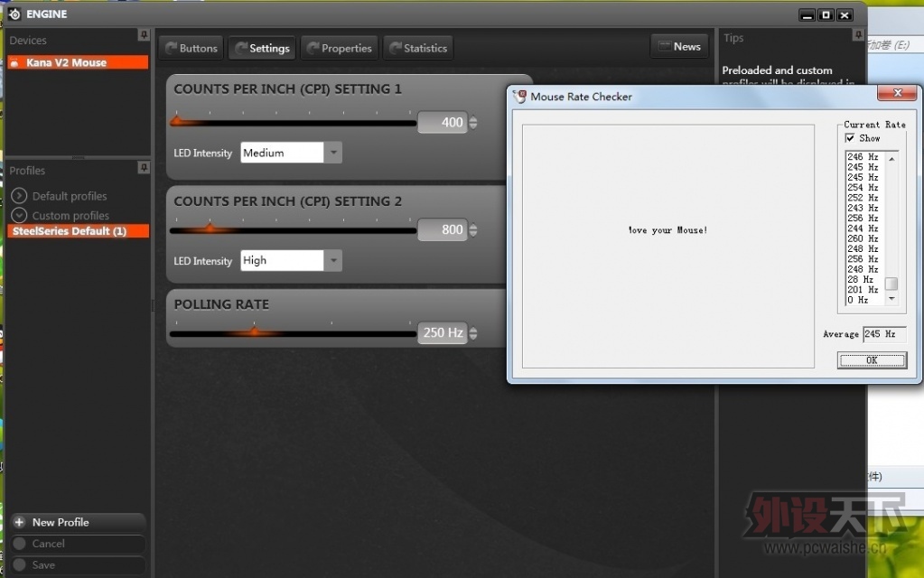924x578 pixels.
Task: Close the ENGINE window
Action: point(845,14)
